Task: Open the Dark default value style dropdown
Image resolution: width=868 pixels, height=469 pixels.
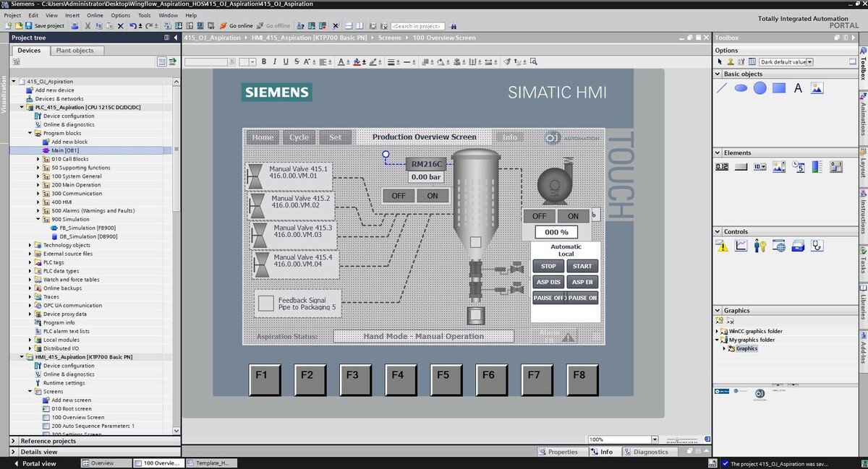Action: 809,62
